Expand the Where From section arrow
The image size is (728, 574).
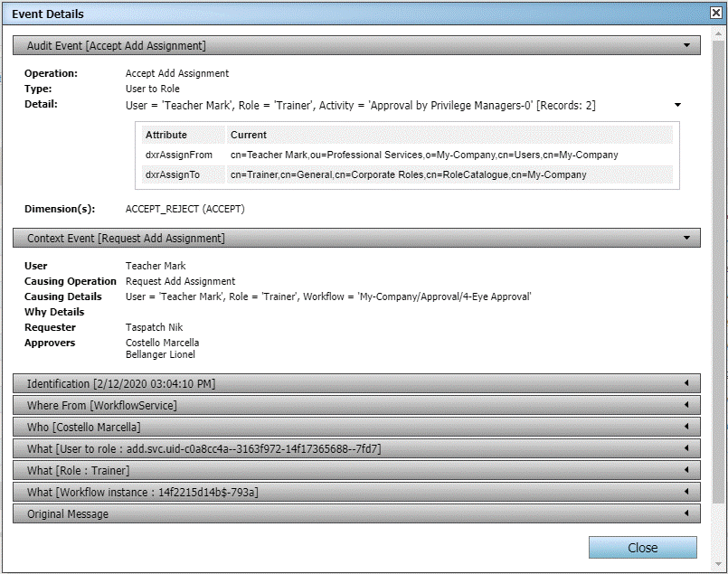[686, 406]
